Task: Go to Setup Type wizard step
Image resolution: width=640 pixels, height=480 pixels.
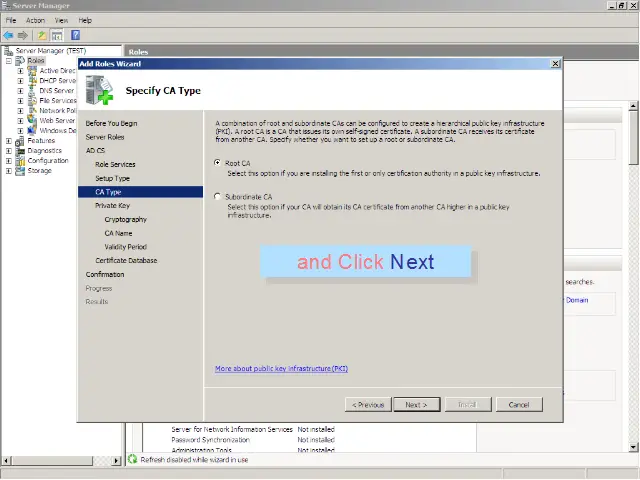Action: (x=112, y=178)
